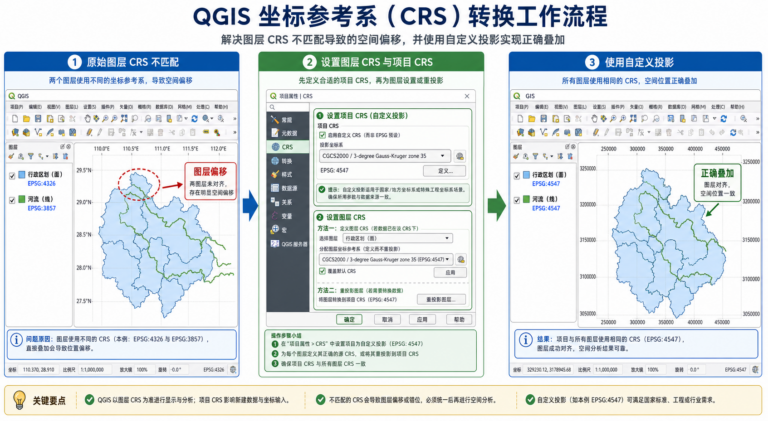Click the Refresh icon in step 3 window top toolbar
Image resolution: width=768 pixels, height=421 pixels.
(723, 118)
